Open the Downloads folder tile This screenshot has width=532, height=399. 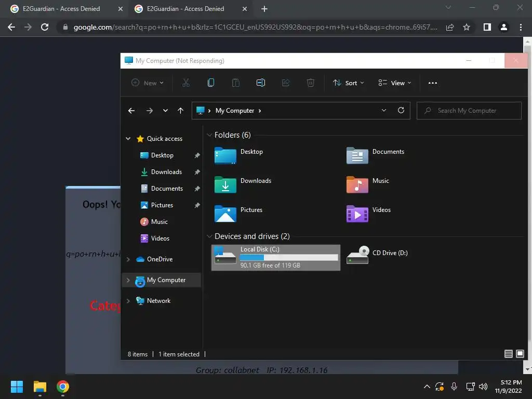pos(243,184)
